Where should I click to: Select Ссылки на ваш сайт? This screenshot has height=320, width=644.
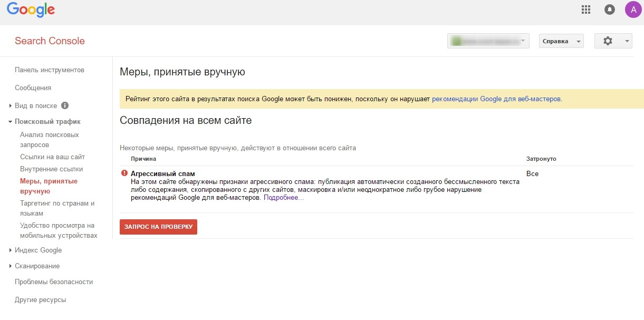(52, 157)
